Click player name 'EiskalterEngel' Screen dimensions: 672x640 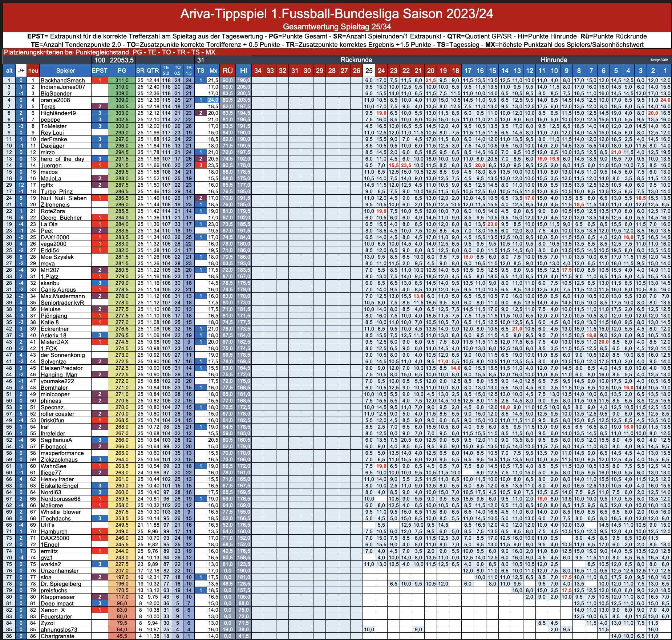pos(59,486)
